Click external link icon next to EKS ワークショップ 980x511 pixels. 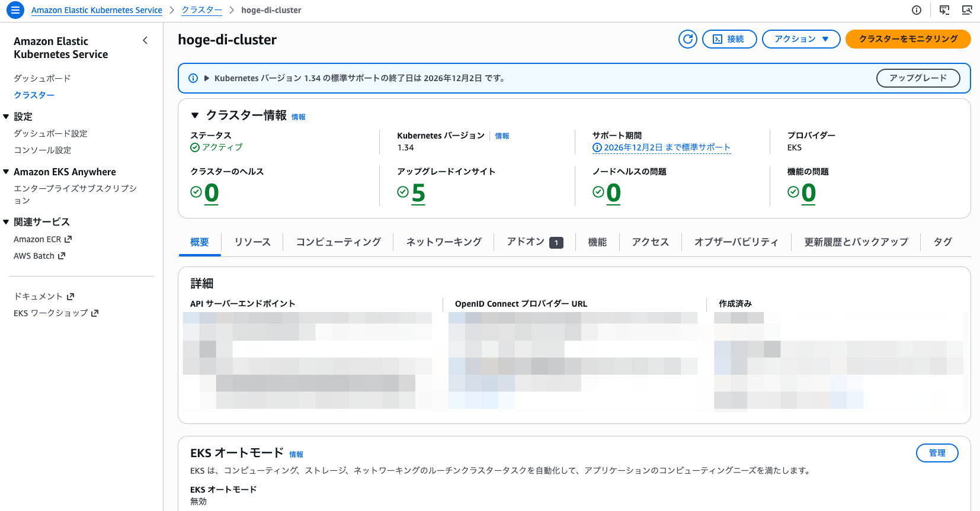95,313
